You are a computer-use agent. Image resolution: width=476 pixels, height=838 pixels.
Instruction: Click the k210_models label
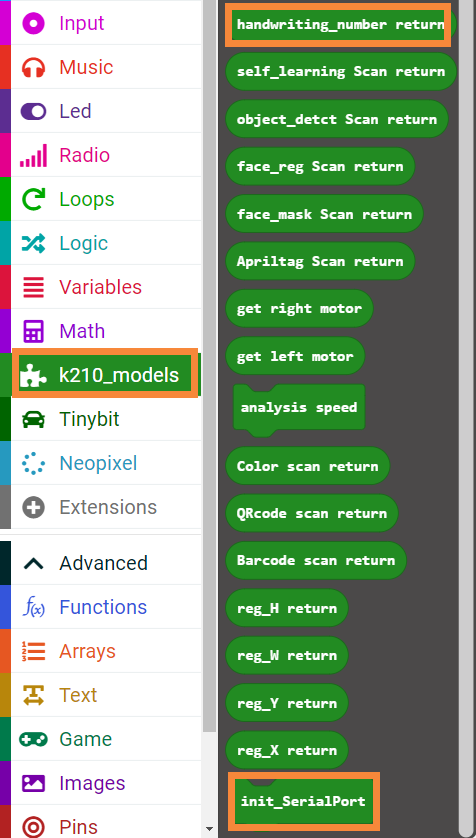pos(119,375)
